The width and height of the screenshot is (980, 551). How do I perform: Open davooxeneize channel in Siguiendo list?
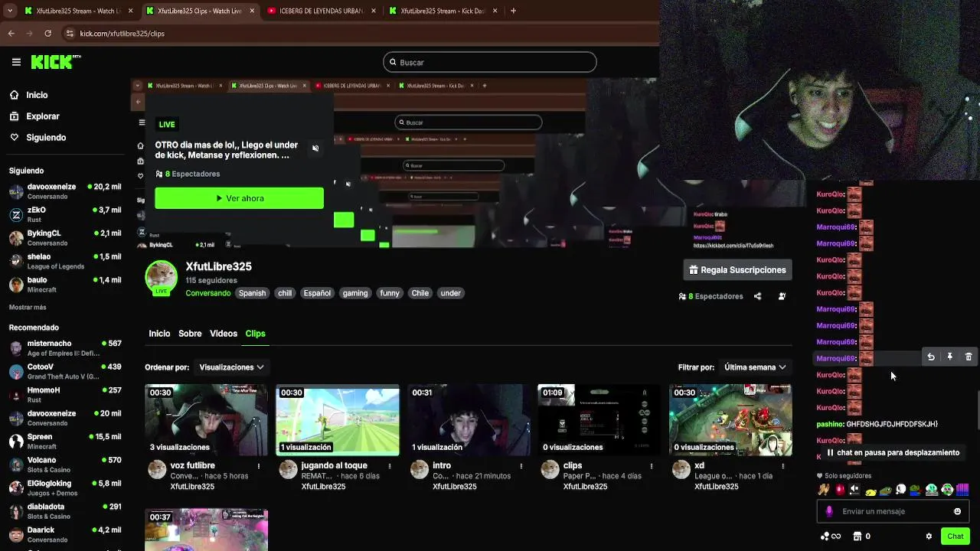click(64, 191)
